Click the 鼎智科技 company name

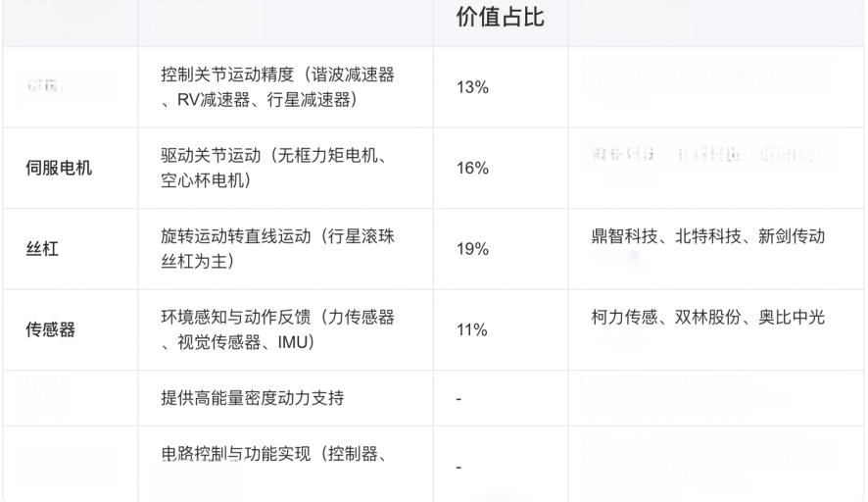click(624, 236)
